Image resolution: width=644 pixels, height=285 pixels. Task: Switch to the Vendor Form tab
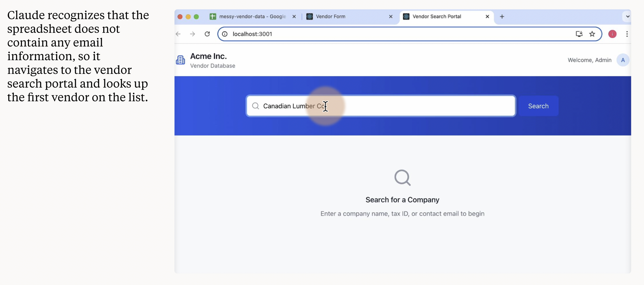coord(346,17)
